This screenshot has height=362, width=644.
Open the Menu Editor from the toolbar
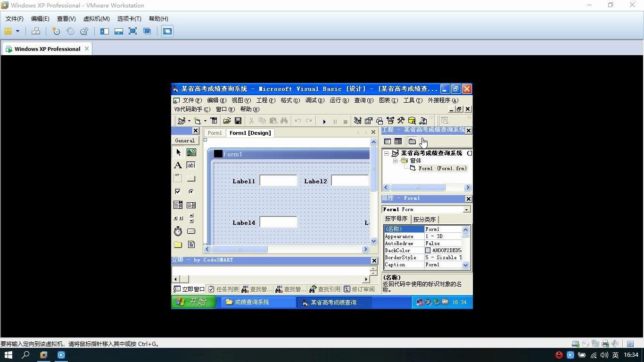pos(213,121)
